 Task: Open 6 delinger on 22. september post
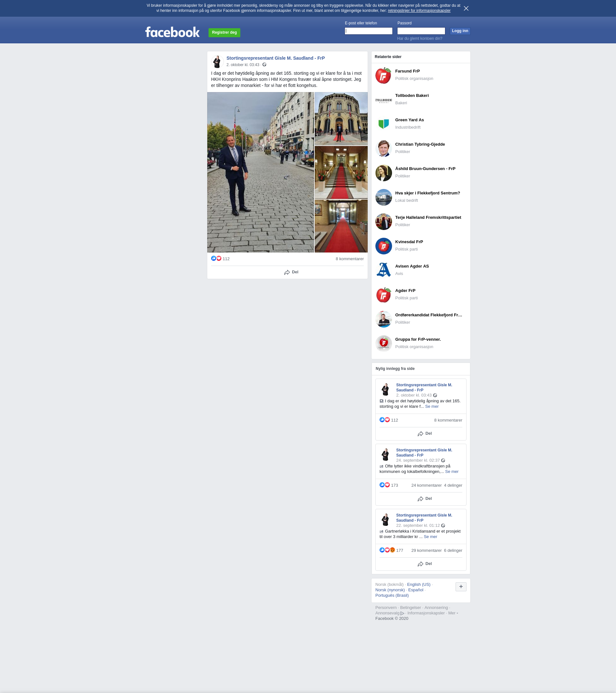pyautogui.click(x=453, y=551)
